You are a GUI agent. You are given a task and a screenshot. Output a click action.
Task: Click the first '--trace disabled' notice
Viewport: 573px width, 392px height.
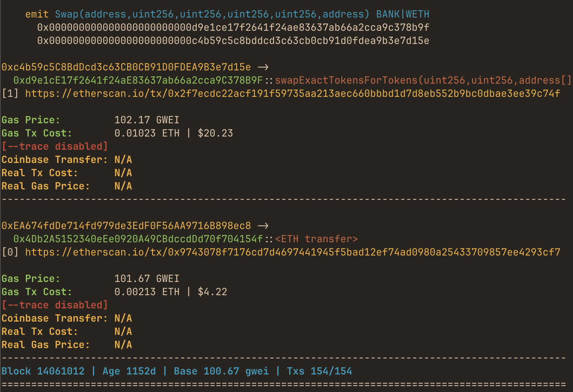(x=55, y=146)
